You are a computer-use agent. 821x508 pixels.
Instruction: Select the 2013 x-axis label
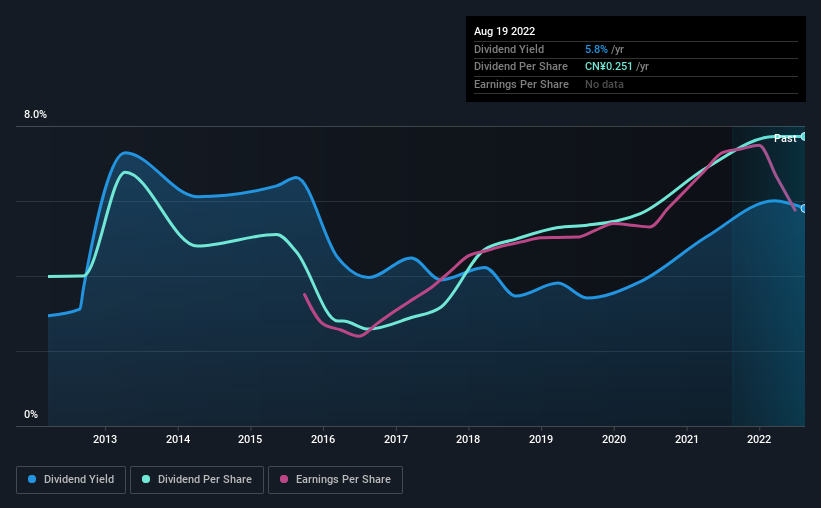pyautogui.click(x=105, y=439)
